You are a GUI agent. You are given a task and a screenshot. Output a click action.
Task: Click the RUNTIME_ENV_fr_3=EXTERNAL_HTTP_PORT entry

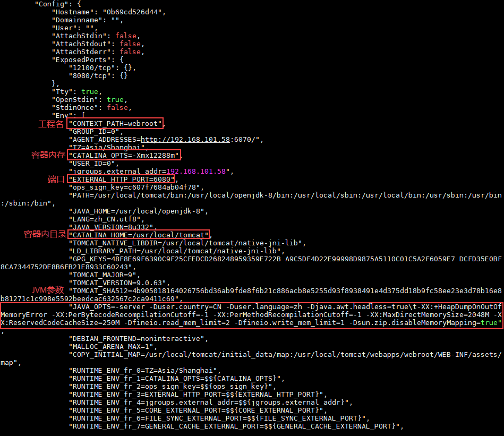(x=198, y=395)
